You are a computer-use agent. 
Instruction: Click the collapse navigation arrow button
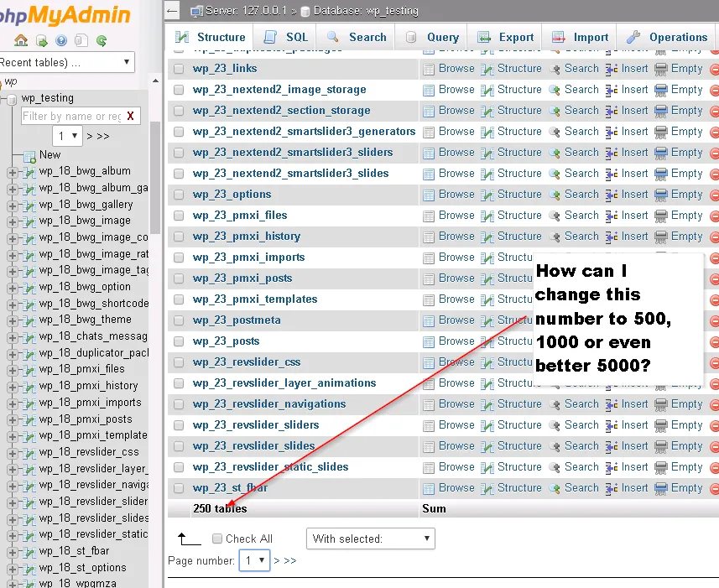click(173, 11)
